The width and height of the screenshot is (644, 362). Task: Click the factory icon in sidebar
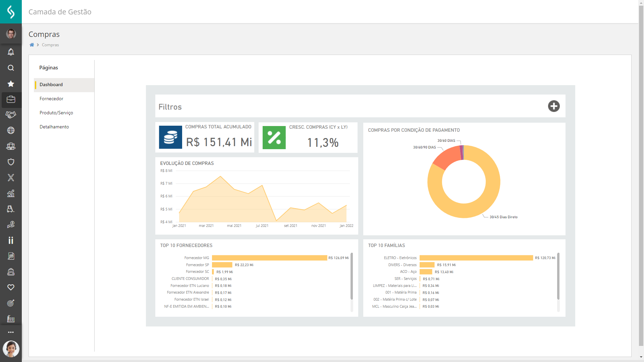[11, 318]
